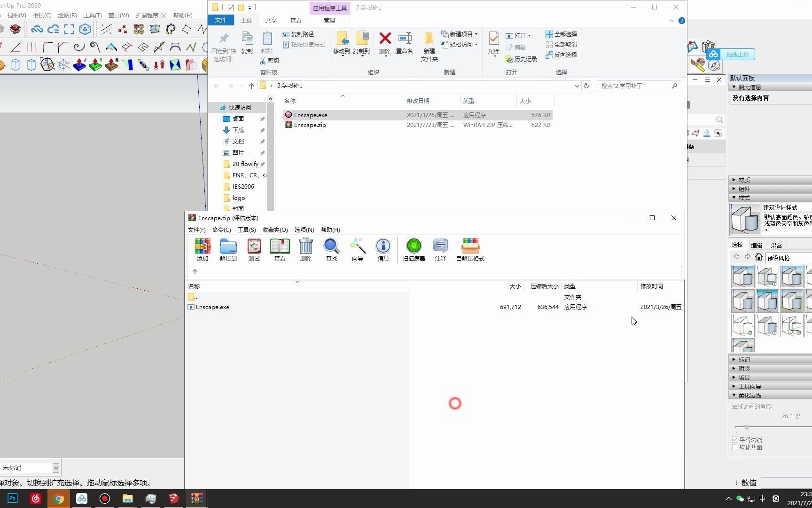Click the blue cloud upload (拖拽上传) button

pos(730,54)
